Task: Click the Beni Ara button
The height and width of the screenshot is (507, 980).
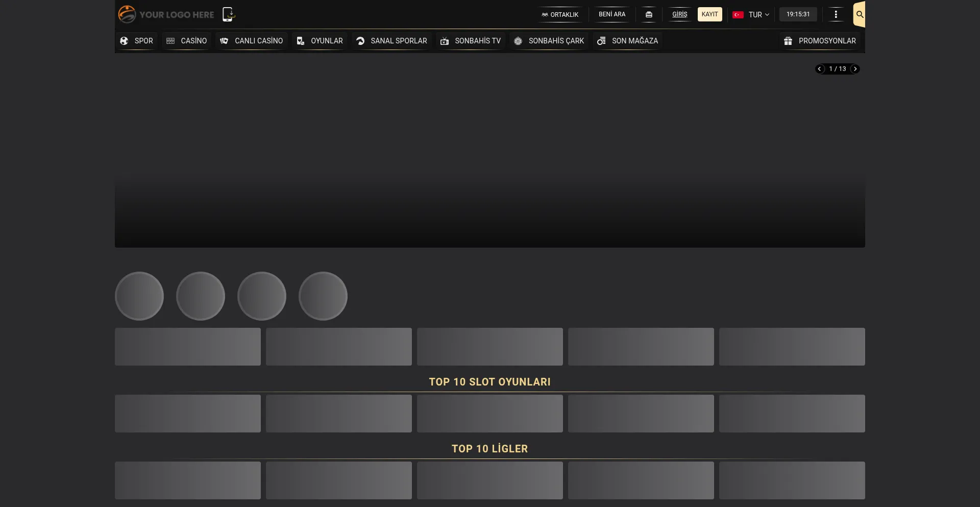Action: pyautogui.click(x=612, y=14)
